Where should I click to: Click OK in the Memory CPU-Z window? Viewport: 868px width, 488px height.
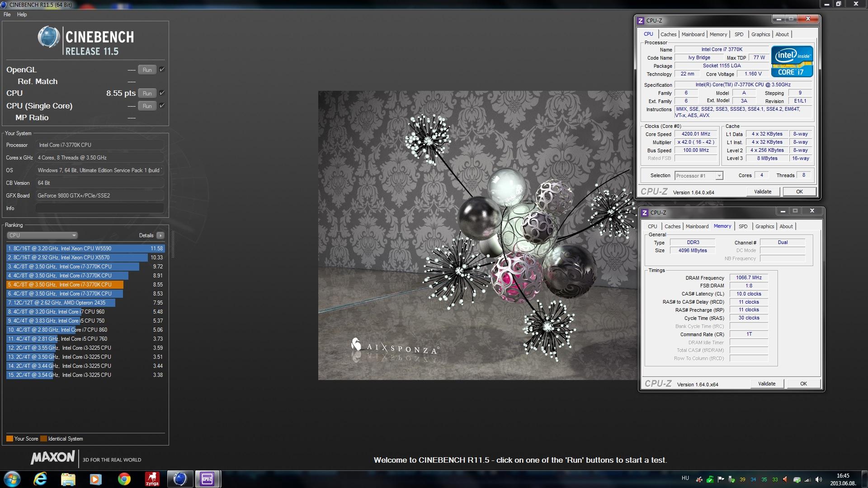(x=803, y=384)
